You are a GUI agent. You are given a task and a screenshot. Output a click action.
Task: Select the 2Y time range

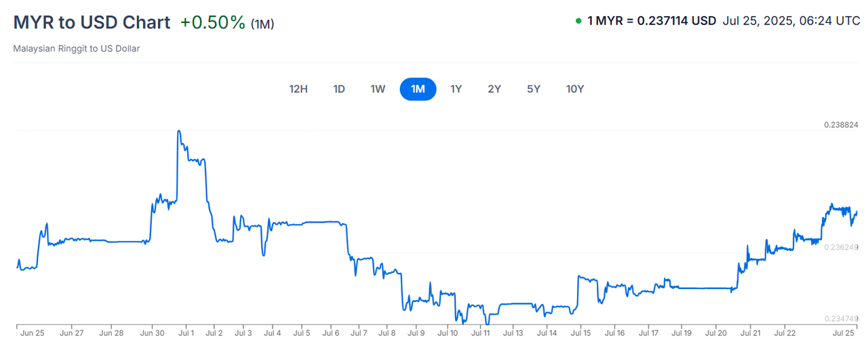pos(494,89)
